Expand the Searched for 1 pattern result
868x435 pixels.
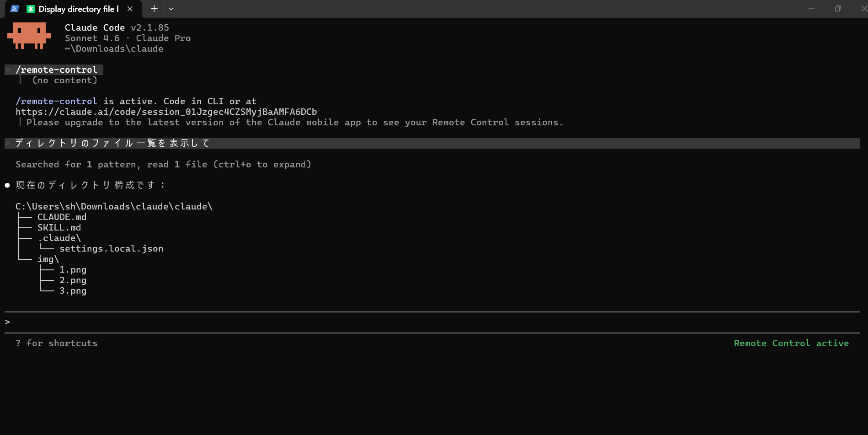163,164
